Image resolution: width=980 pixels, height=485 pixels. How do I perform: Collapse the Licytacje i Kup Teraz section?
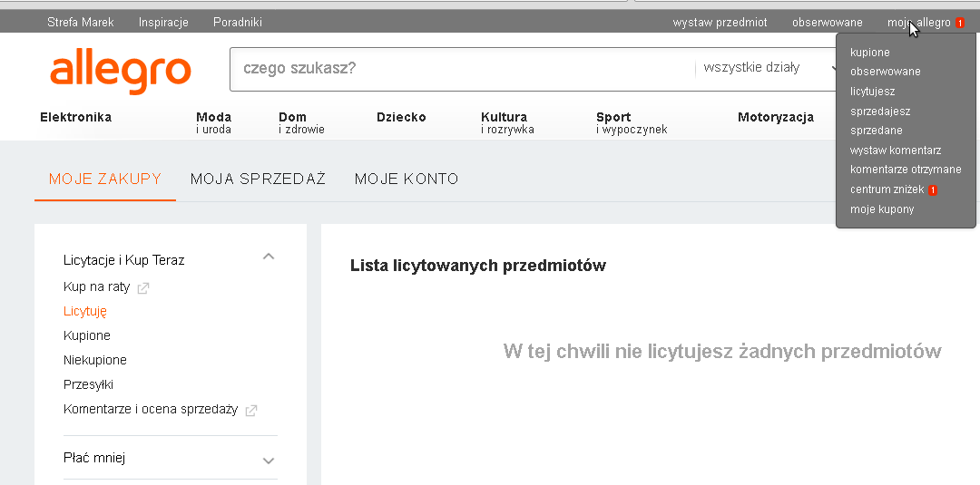[269, 256]
